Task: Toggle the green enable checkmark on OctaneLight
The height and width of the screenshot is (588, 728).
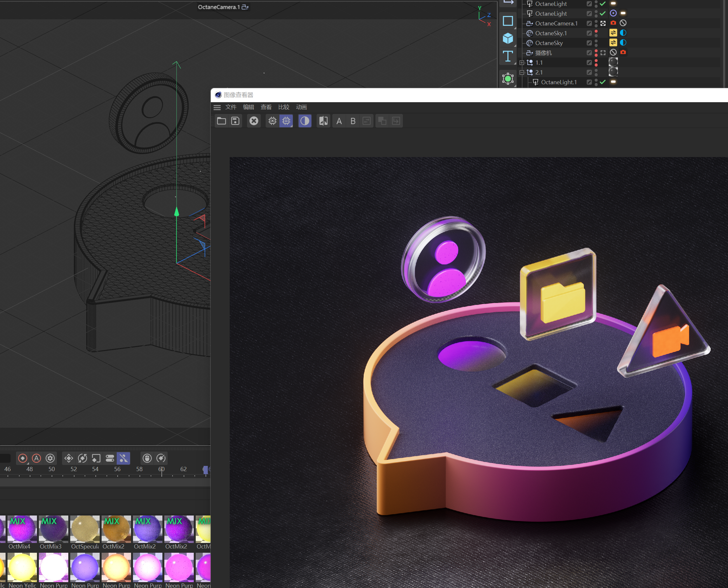Action: tap(603, 4)
